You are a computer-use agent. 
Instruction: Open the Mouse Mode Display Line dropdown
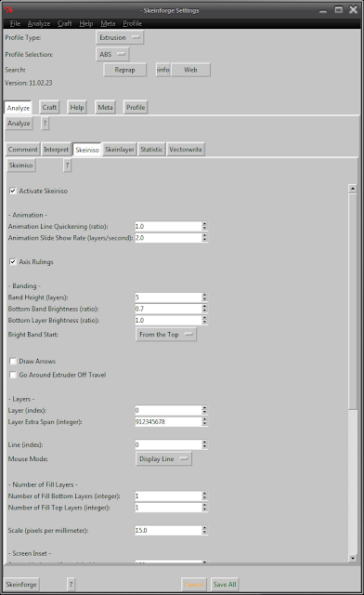(x=163, y=458)
